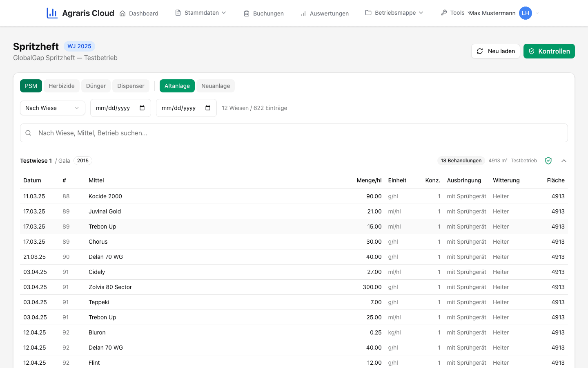Click the Dashboard home icon
The image size is (588, 368).
122,13
